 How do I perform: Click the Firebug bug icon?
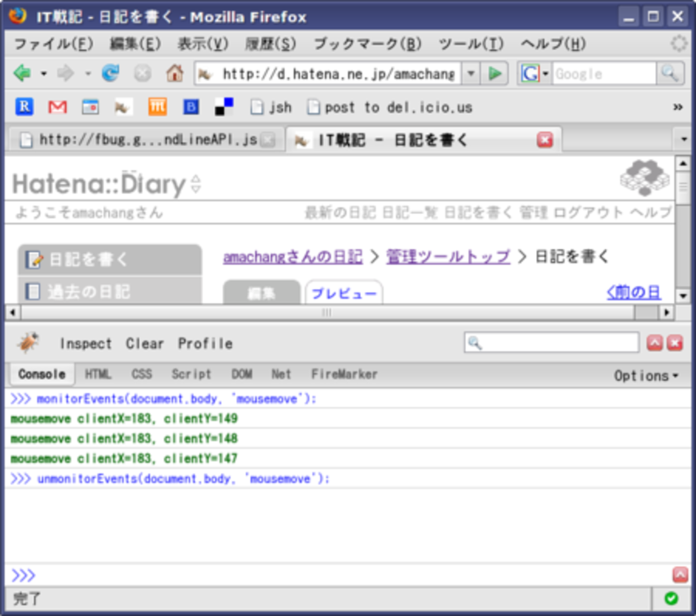[28, 343]
